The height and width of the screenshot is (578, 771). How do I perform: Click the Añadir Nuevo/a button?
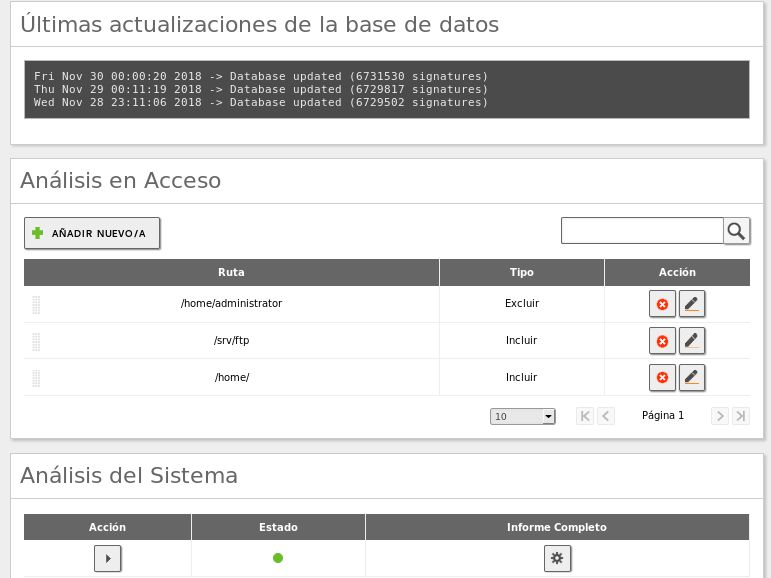coord(92,233)
